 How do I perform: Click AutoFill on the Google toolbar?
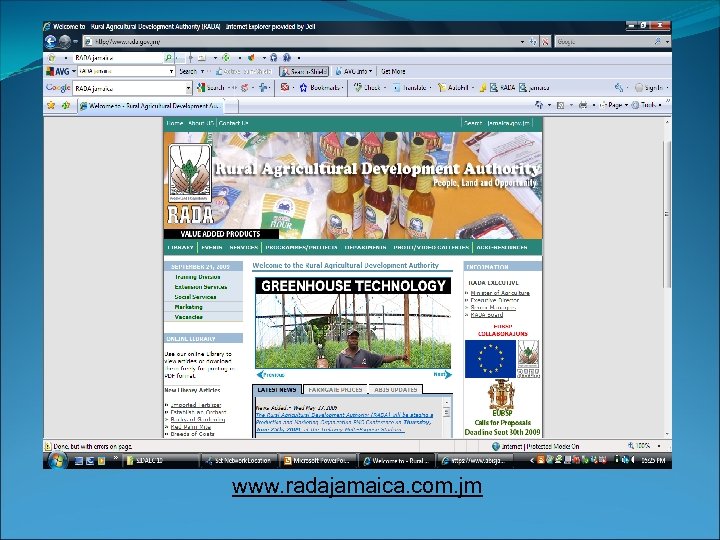[455, 88]
